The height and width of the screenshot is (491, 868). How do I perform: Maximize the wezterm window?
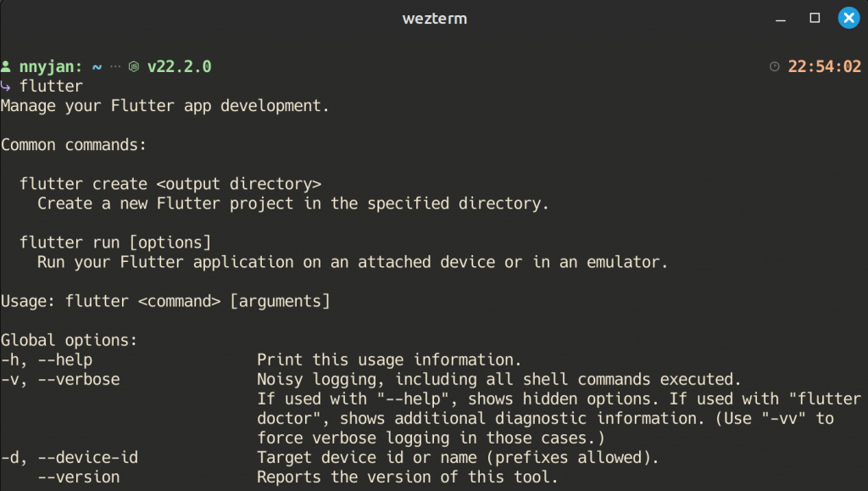coord(815,18)
